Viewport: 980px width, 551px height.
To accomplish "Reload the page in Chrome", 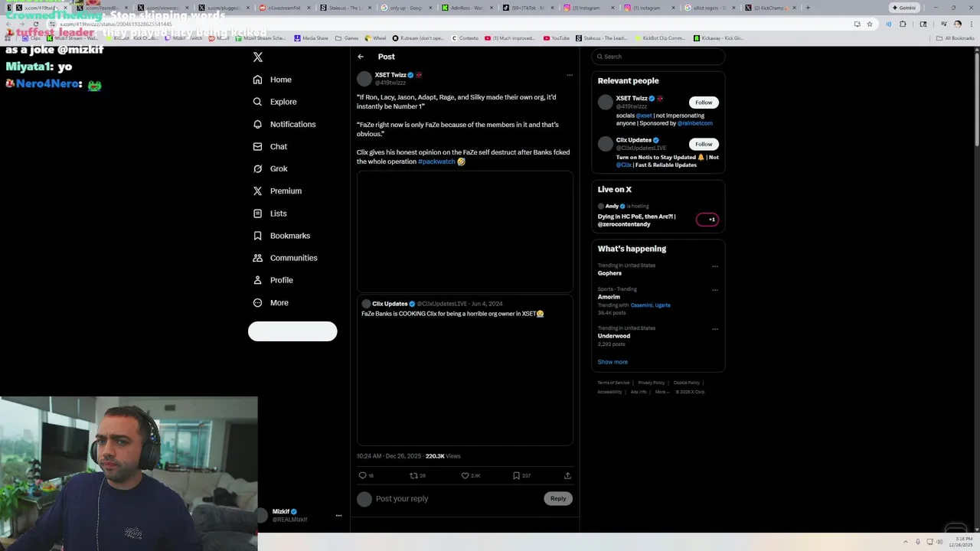I will [x=35, y=24].
